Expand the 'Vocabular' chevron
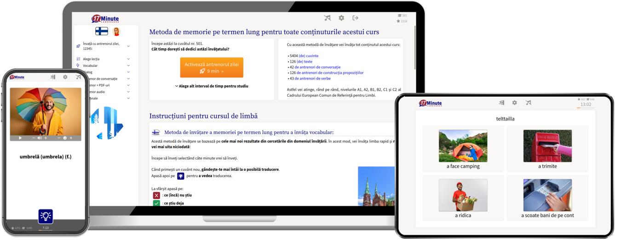 (x=128, y=65)
